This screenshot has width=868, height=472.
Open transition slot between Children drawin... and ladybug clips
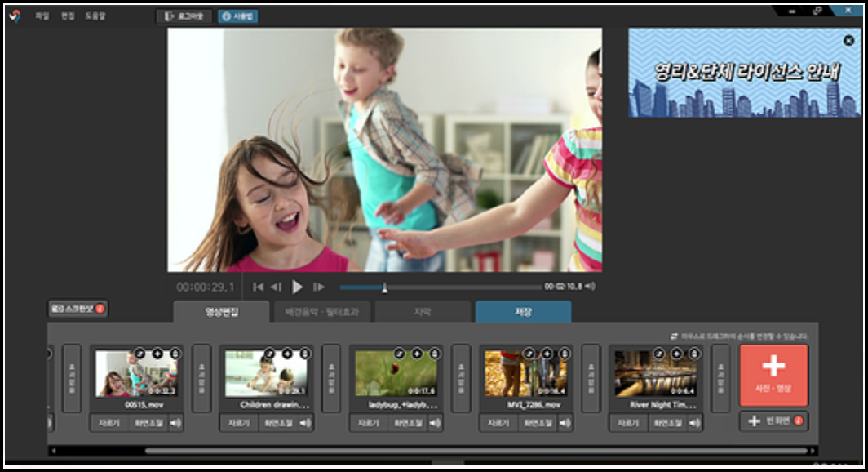tap(331, 378)
